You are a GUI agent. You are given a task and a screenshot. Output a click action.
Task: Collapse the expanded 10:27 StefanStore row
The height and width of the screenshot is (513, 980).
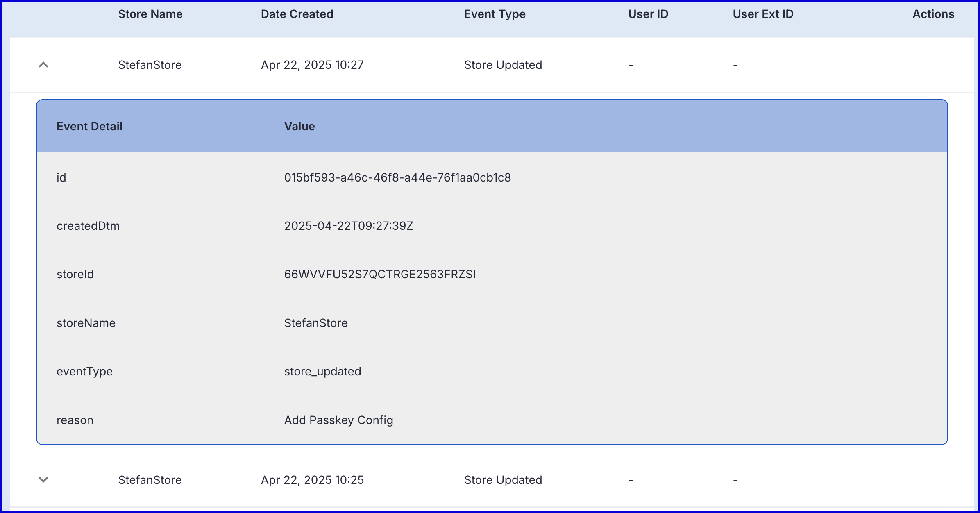43,65
